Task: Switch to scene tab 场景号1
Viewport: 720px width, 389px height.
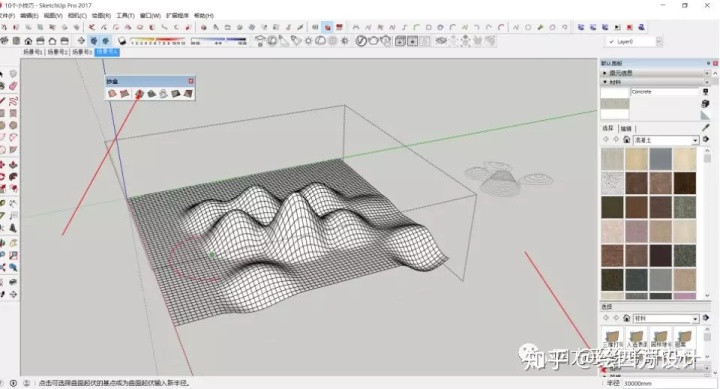Action: point(33,52)
